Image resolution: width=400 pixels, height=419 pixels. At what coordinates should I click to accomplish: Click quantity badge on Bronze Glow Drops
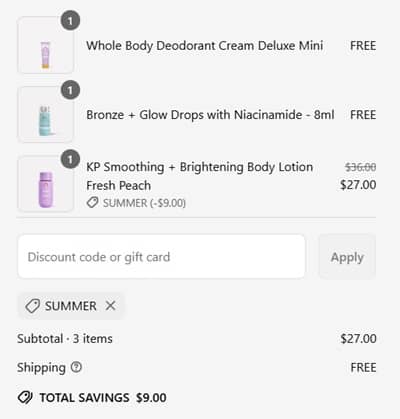coord(70,90)
